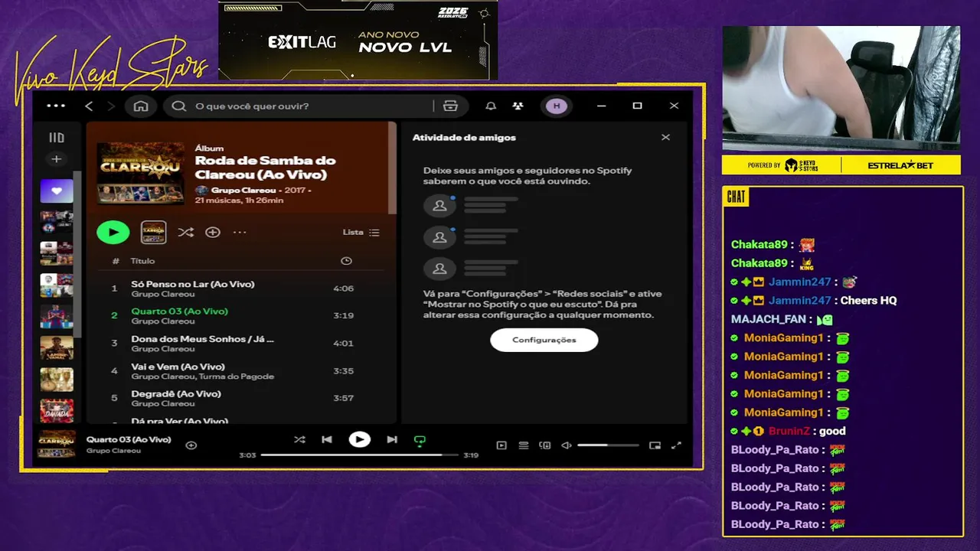This screenshot has height=551, width=980.
Task: Adjust the volume slider
Action: click(608, 445)
